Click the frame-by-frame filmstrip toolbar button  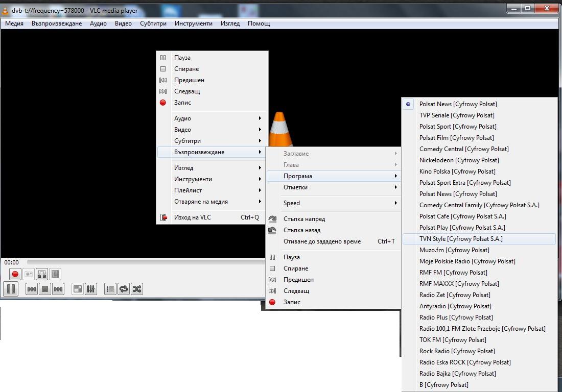pyautogui.click(x=55, y=274)
